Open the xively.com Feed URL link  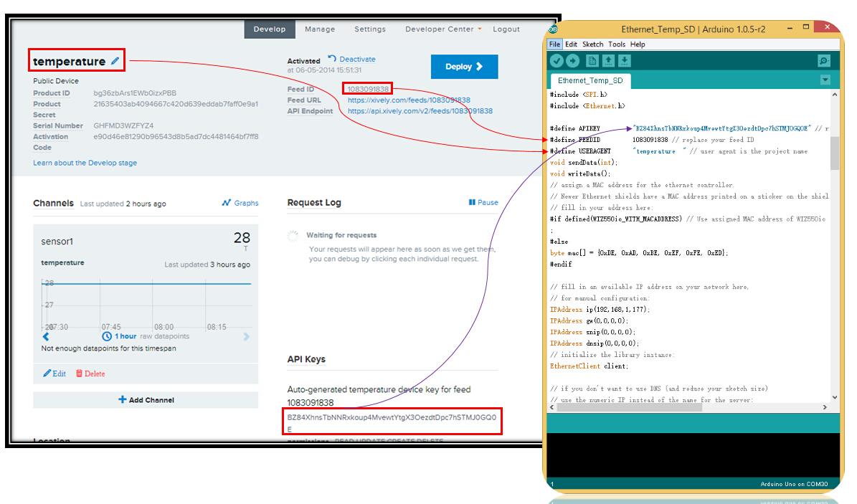(409, 100)
